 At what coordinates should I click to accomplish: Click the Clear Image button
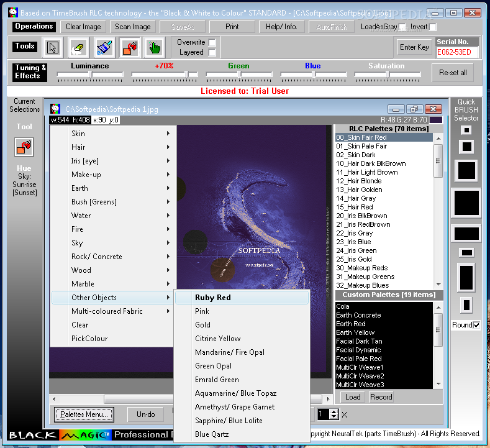(83, 27)
